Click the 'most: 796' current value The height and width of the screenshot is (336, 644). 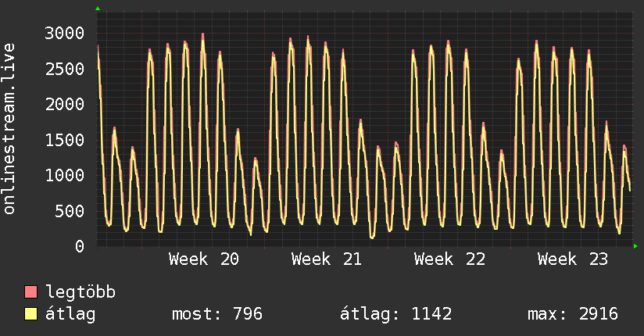tap(216, 314)
